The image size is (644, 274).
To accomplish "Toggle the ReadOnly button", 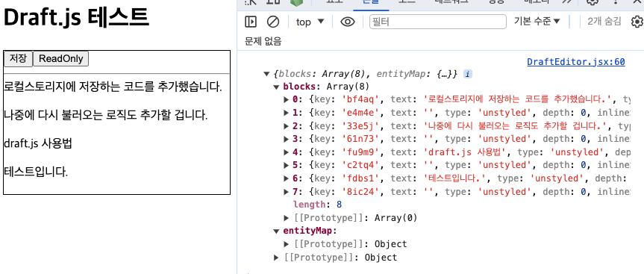I will (60, 58).
